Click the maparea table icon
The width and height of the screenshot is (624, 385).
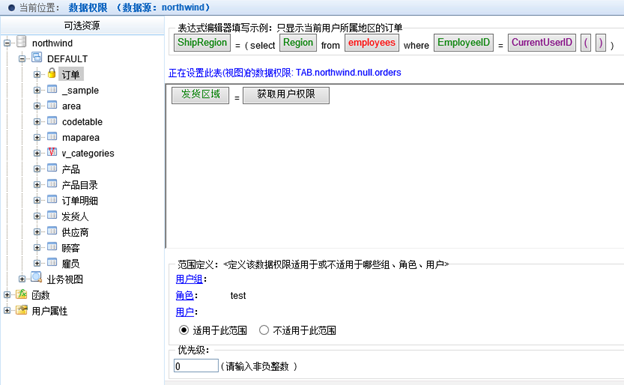[x=52, y=137]
